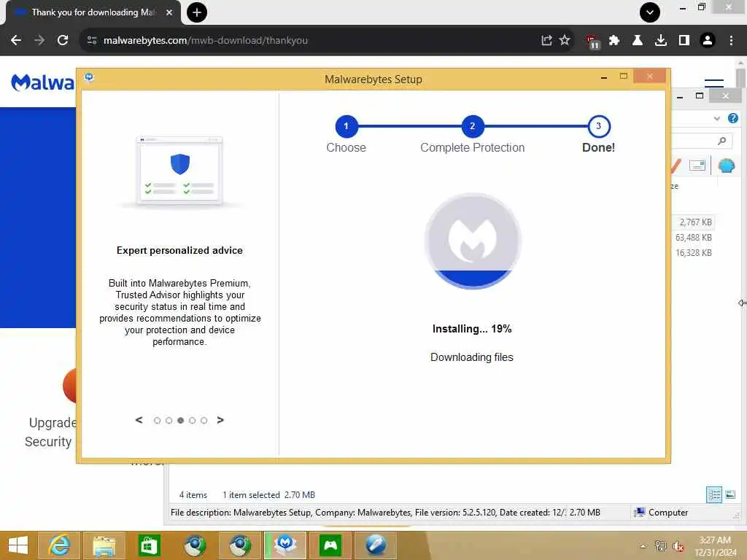Switch to Malwarebytes installer taskbar item

pos(285,545)
